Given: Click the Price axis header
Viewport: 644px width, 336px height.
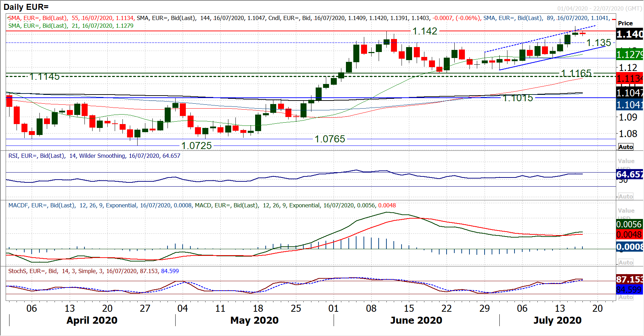Looking at the screenshot, I should (625, 23).
